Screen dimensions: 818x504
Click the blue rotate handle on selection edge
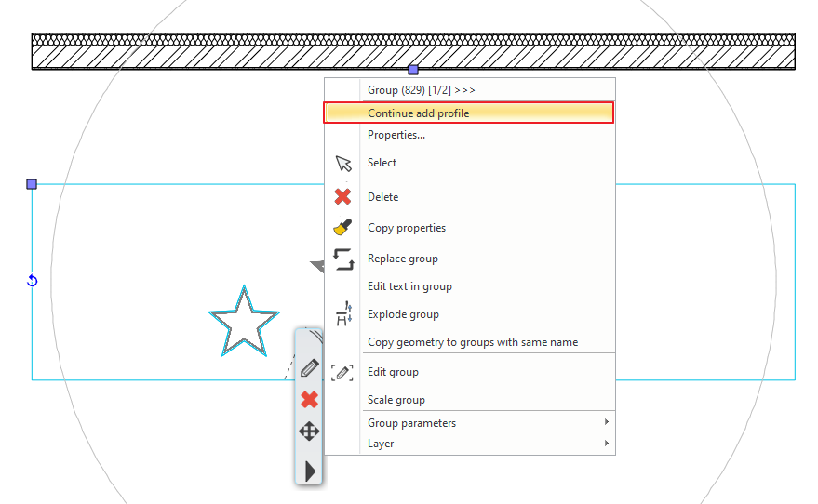point(33,281)
